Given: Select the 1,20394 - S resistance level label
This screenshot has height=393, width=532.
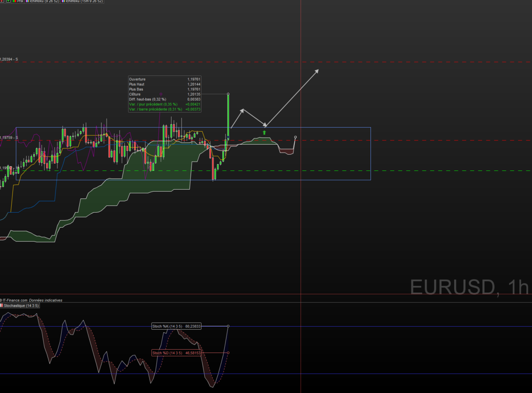Looking at the screenshot, I should coord(9,59).
